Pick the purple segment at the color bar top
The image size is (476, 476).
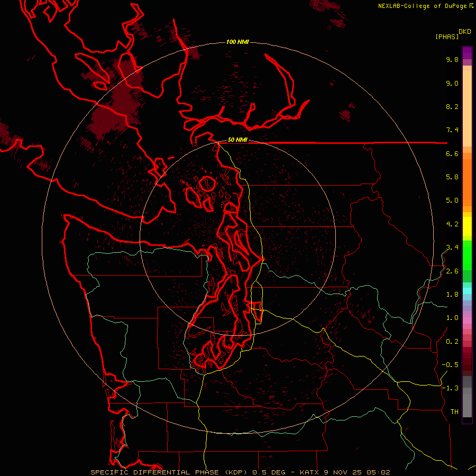(467, 53)
